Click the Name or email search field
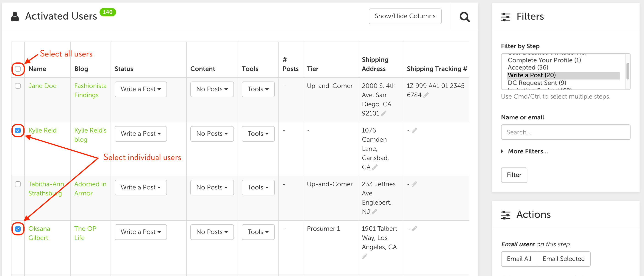 point(565,132)
